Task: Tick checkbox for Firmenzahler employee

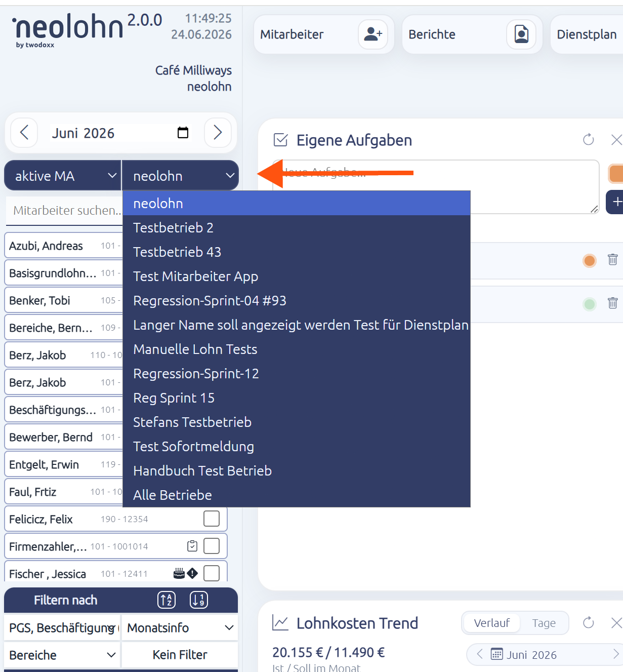Action: tap(212, 546)
